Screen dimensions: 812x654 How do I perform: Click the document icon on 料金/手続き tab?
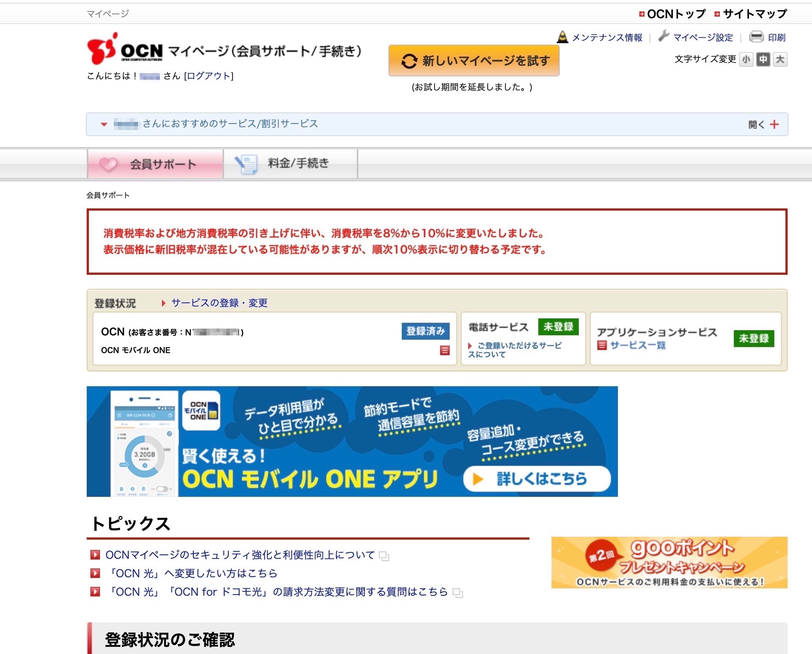tap(246, 165)
